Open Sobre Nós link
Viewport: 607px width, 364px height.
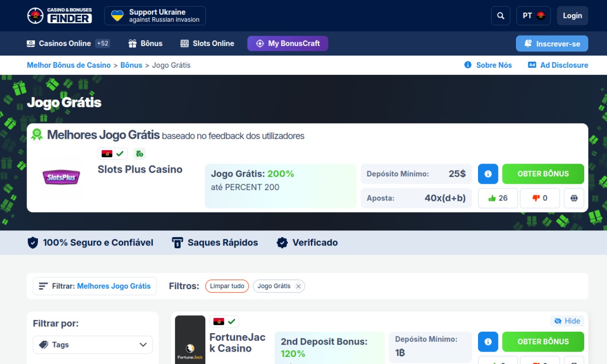click(x=488, y=65)
